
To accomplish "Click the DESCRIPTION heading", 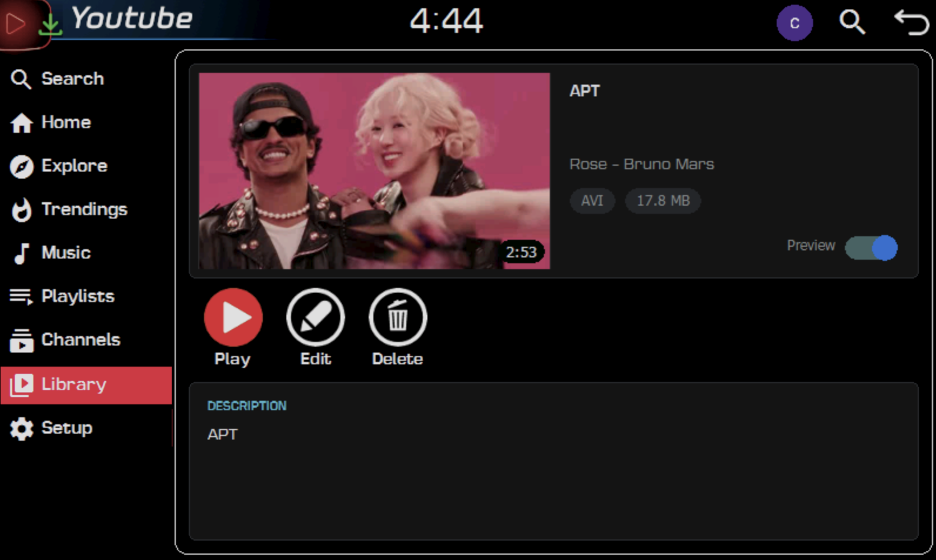I will point(247,406).
